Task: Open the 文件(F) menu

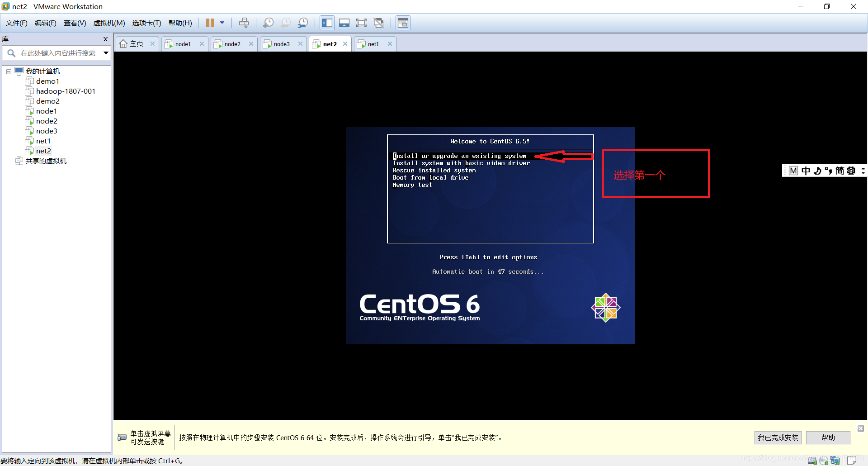Action: coord(17,23)
